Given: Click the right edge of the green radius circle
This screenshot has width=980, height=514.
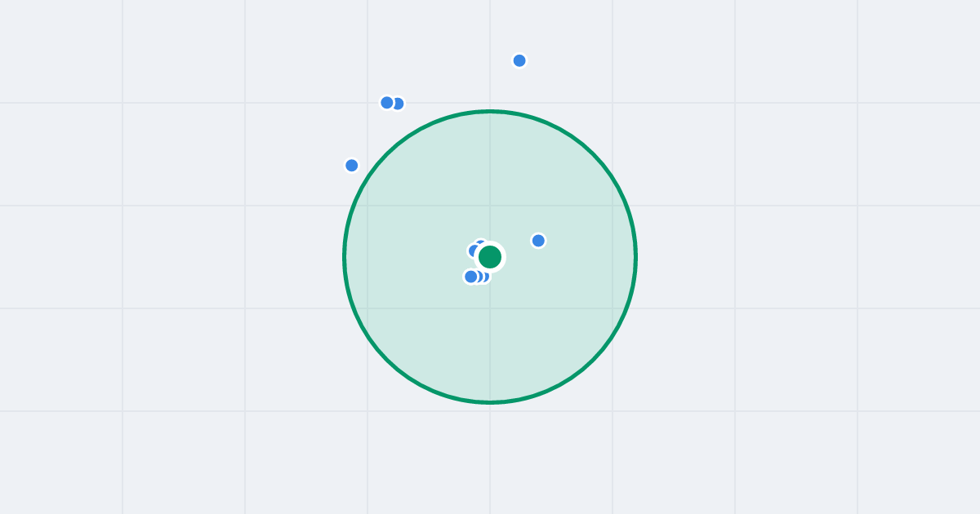Looking at the screenshot, I should (635, 257).
